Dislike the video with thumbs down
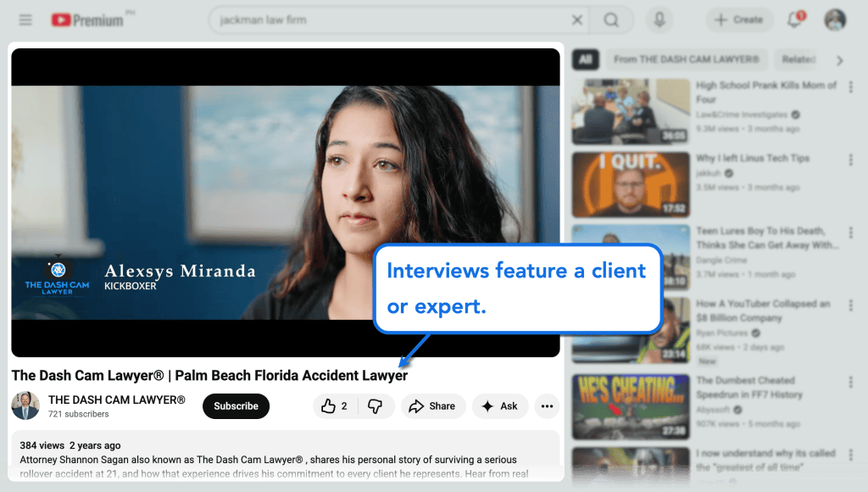Viewport: 868px width, 492px height. point(376,406)
